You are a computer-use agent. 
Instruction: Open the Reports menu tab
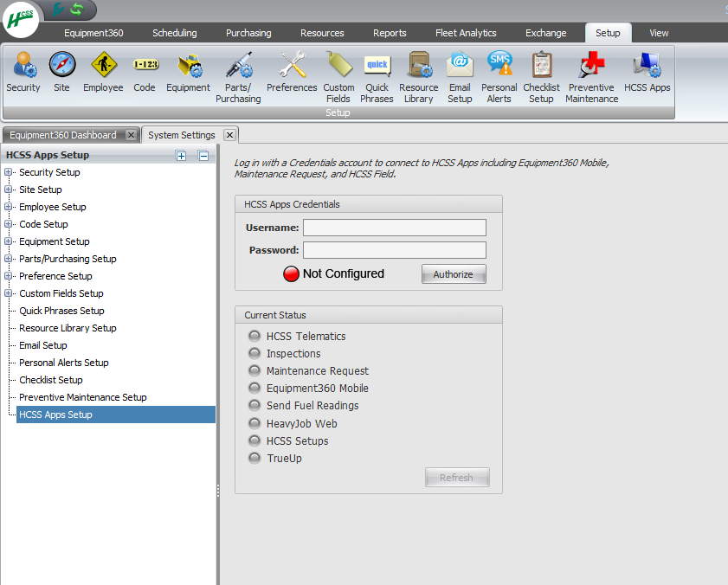[x=390, y=33]
